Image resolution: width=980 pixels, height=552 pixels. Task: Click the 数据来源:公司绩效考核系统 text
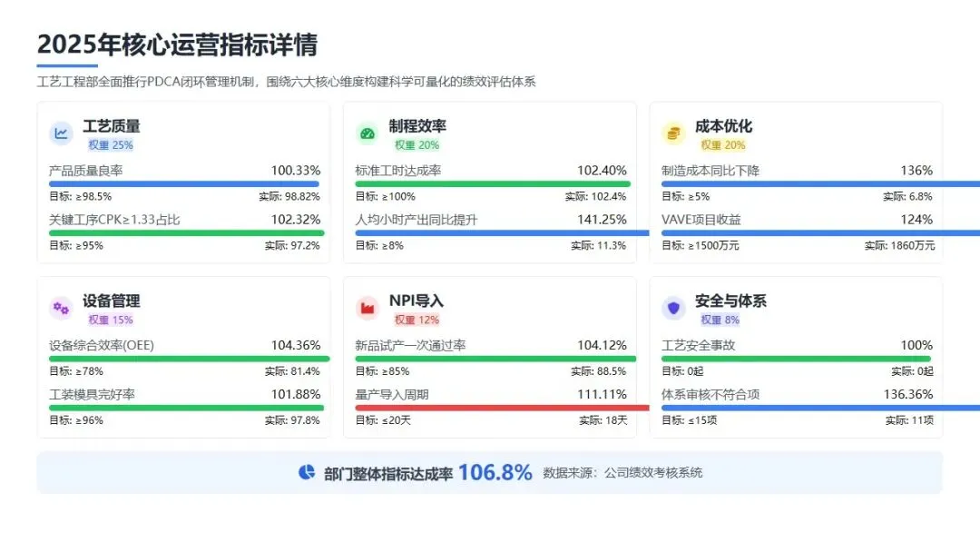coord(622,473)
